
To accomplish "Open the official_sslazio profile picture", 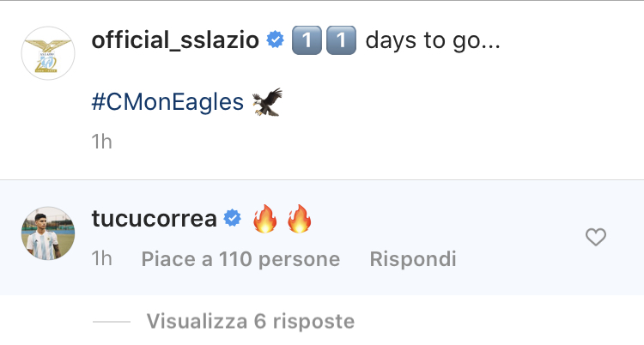I will pyautogui.click(x=48, y=53).
